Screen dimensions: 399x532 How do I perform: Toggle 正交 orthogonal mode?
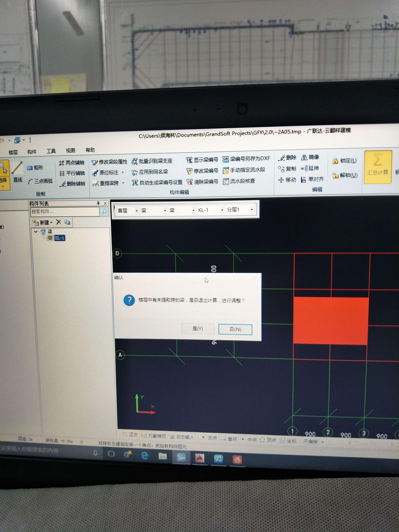point(130,434)
